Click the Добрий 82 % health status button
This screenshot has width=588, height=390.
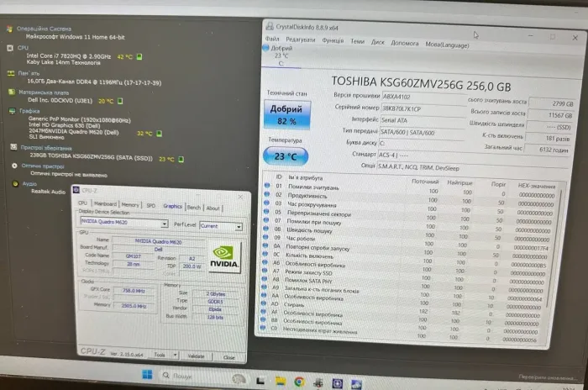tap(287, 115)
